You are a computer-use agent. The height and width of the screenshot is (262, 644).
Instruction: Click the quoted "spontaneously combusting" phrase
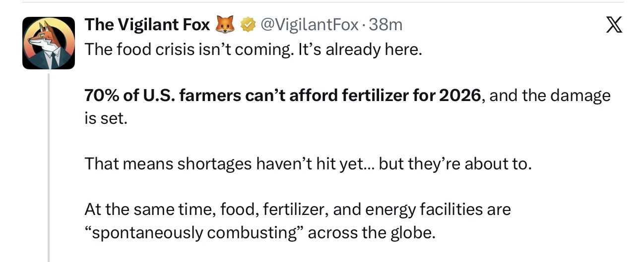pos(193,232)
